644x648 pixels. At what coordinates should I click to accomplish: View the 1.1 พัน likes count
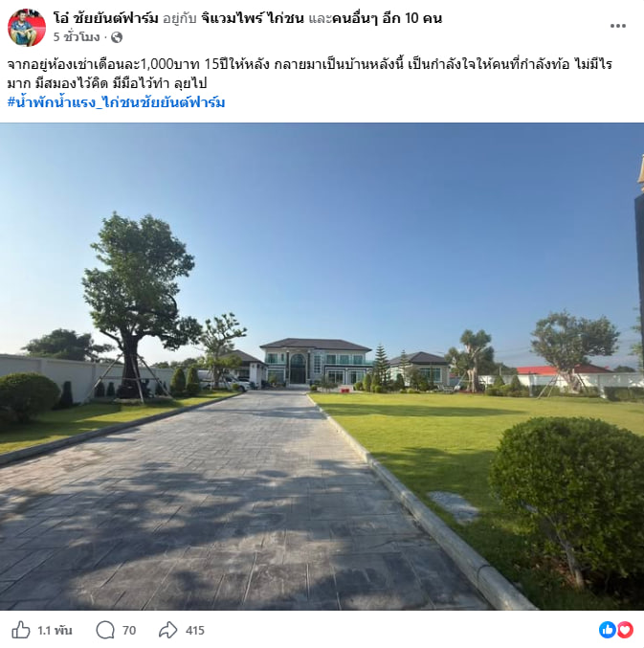pyautogui.click(x=55, y=631)
